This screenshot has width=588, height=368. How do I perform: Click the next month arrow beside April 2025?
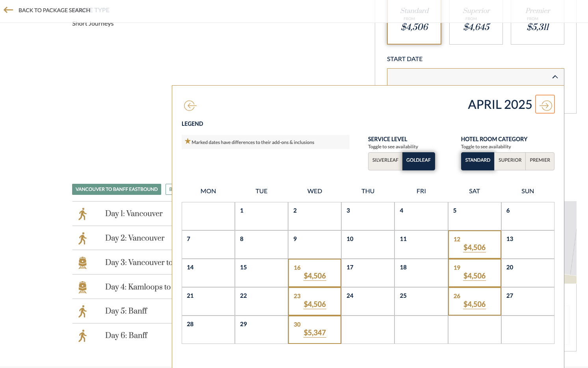coord(545,104)
